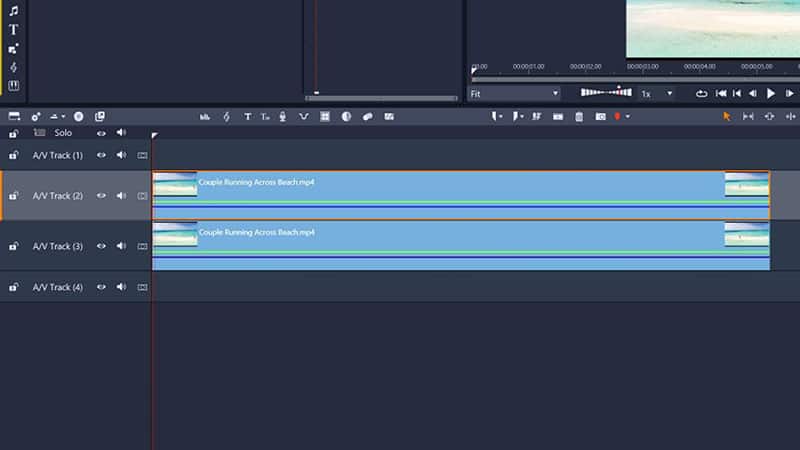The width and height of the screenshot is (800, 450).
Task: Mute audio of A/V Track (4)
Action: pos(121,287)
